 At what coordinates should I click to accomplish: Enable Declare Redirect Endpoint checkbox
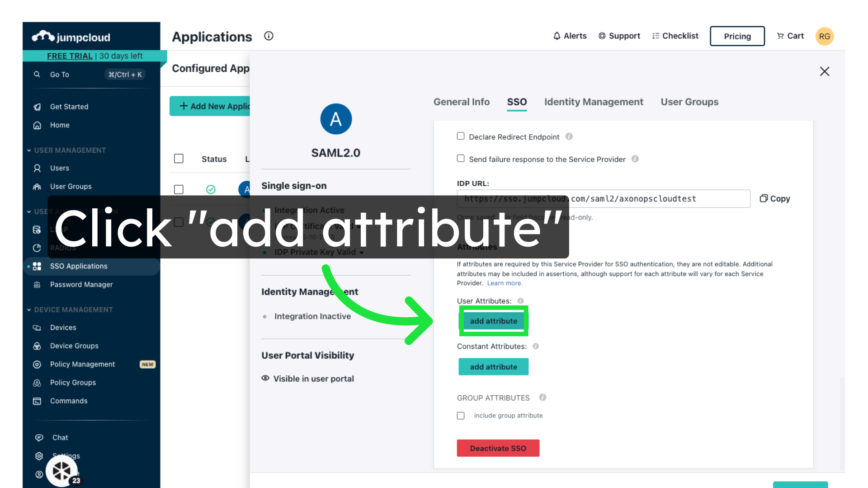coord(461,136)
